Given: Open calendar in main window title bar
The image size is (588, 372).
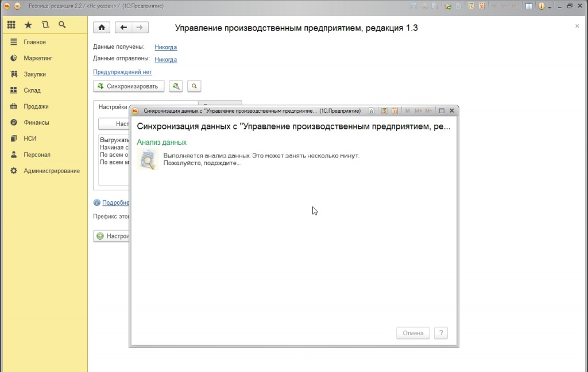Looking at the screenshot, I should [x=481, y=6].
